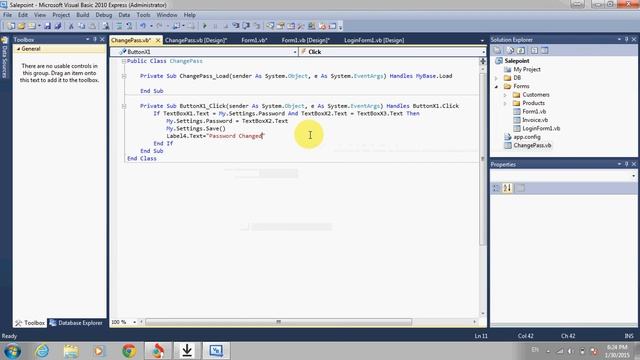Switch to Form1.vb [Design] tab
This screenshot has width=640, height=360.
point(305,40)
